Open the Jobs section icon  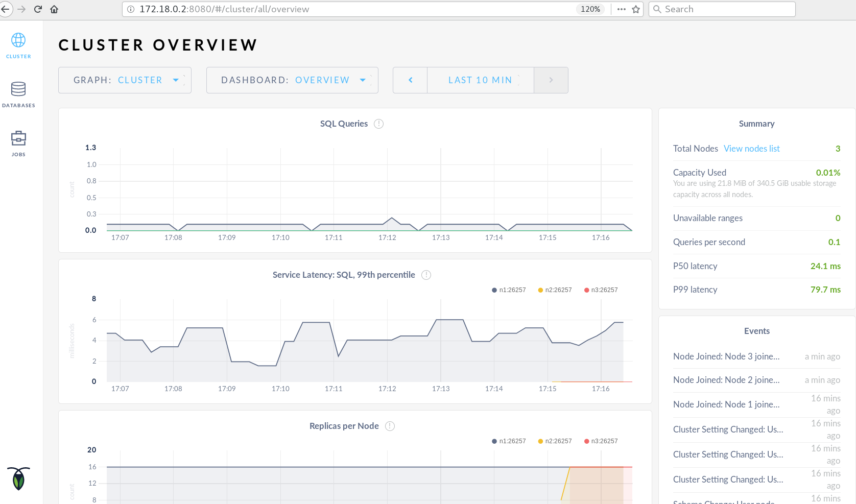coord(18,138)
